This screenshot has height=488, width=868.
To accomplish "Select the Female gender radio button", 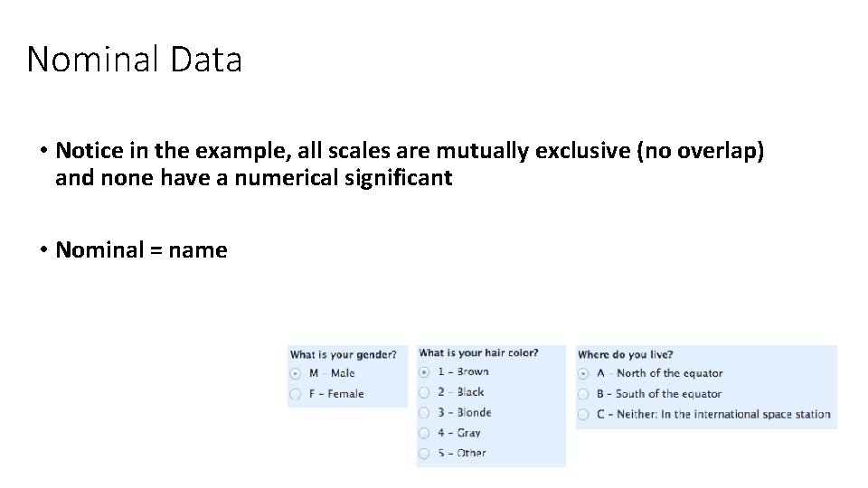I will coord(296,394).
